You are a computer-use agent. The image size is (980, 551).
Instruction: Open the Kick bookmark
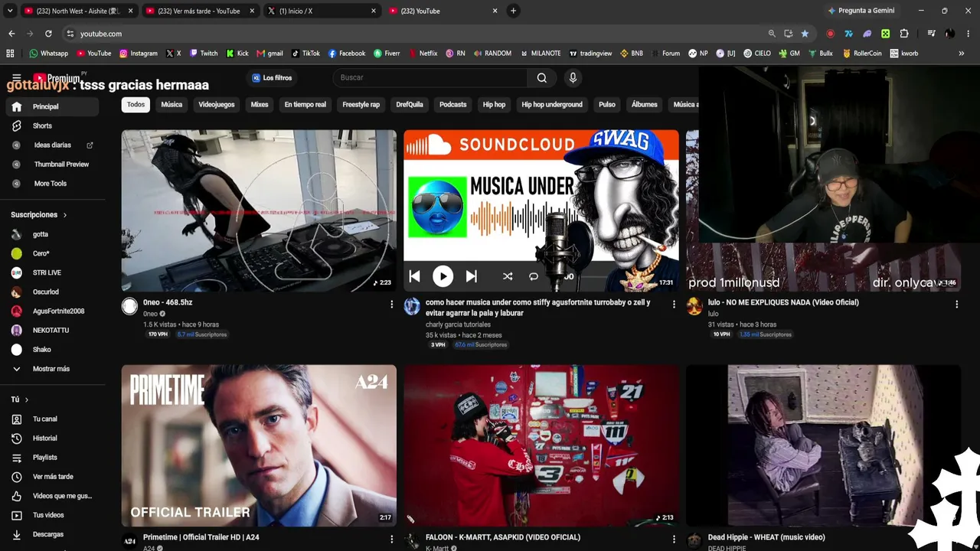point(237,54)
